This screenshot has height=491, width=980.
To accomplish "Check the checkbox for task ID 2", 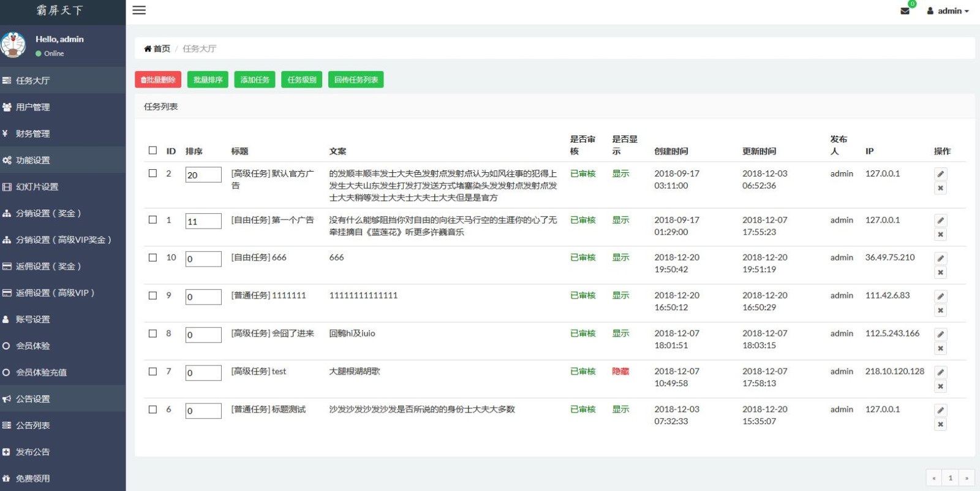I will pos(153,173).
